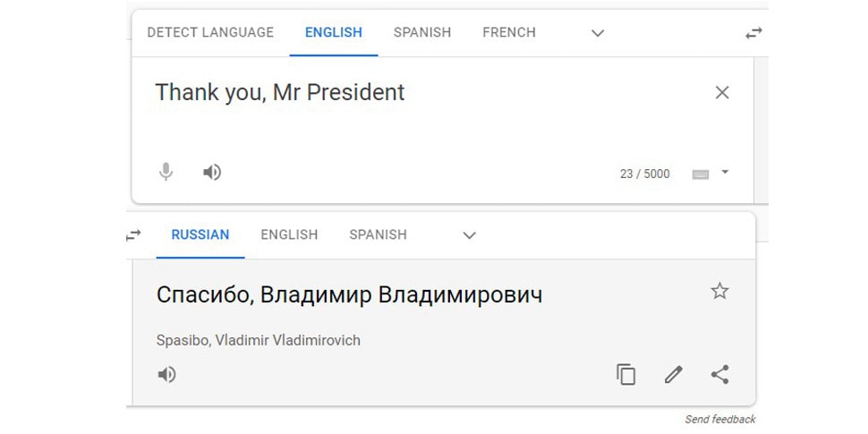Copy the translation to clipboard
868x434 pixels.
[626, 374]
